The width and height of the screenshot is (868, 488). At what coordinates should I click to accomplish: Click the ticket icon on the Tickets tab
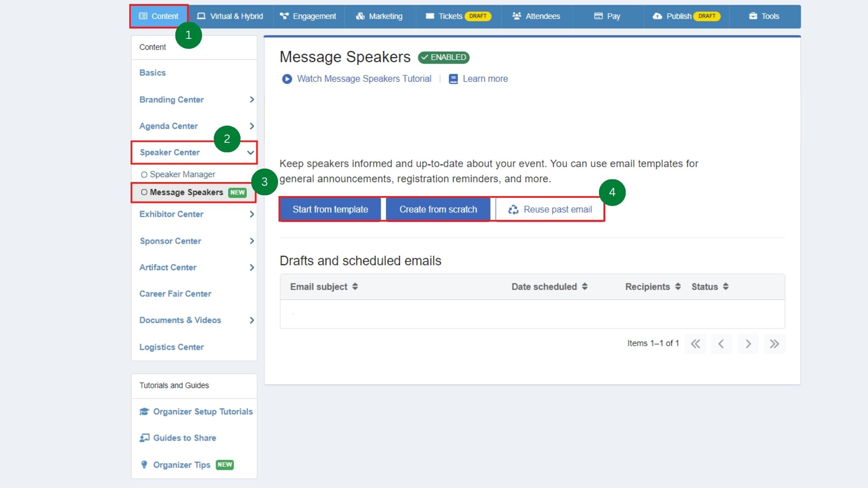[429, 16]
